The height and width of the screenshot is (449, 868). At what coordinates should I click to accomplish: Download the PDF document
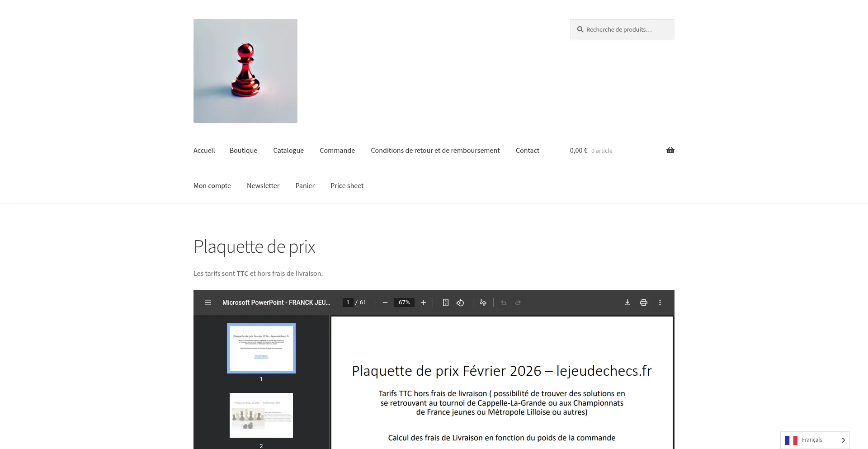pos(627,302)
